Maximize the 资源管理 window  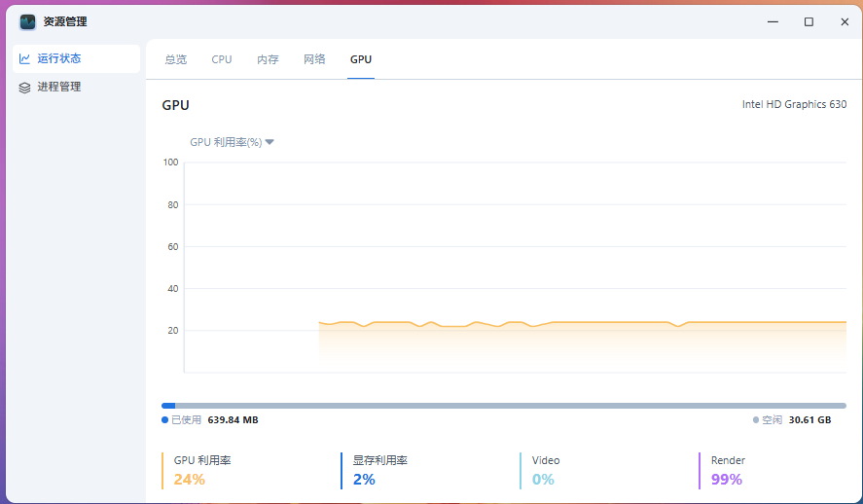809,22
